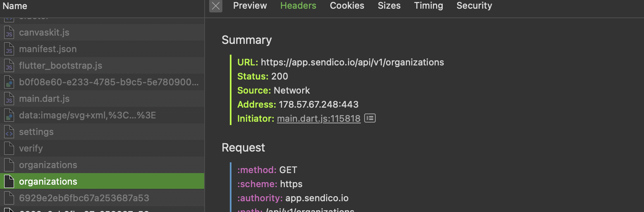Click the image icon of b0f08e60 resource

(x=9, y=82)
